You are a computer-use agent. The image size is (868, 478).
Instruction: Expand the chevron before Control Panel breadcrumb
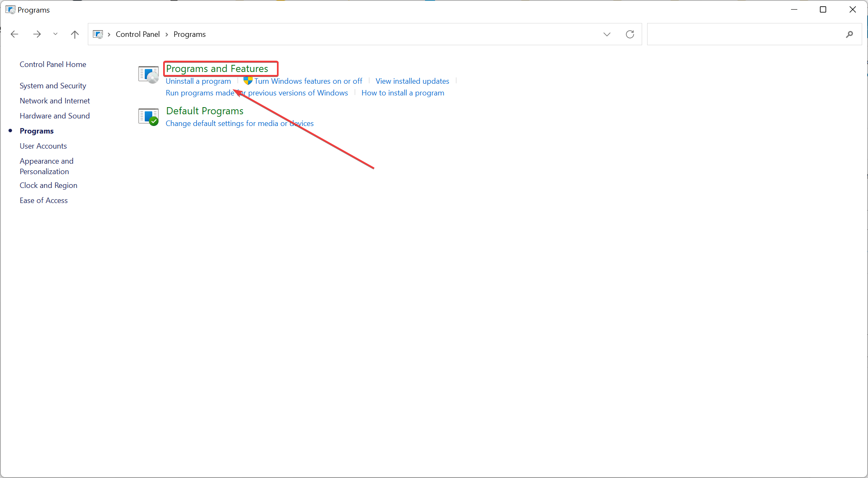tap(109, 34)
